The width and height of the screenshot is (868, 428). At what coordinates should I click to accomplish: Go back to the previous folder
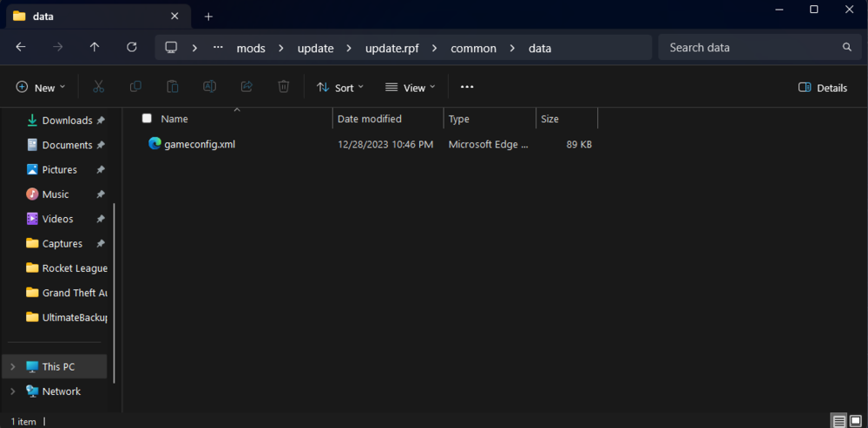tap(21, 48)
